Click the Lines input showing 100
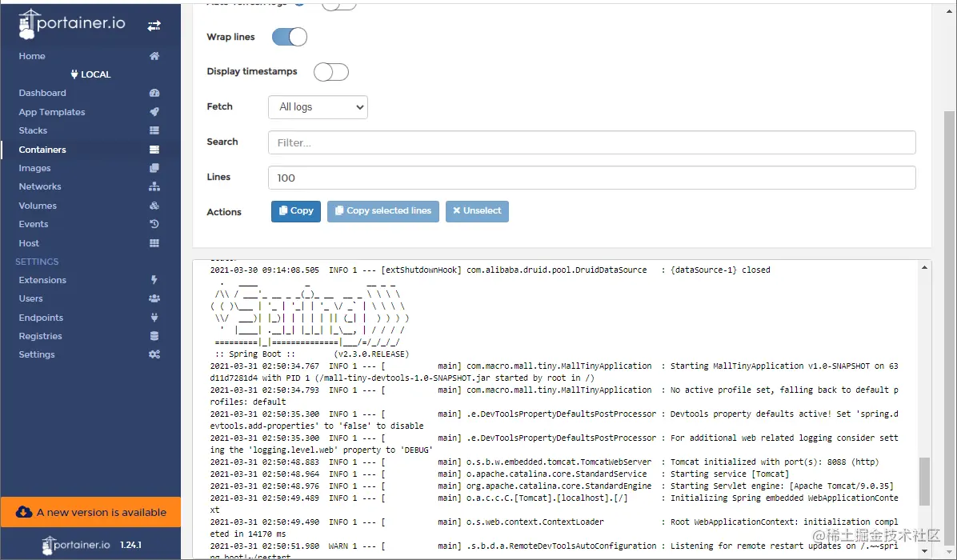The width and height of the screenshot is (957, 560). click(x=591, y=178)
